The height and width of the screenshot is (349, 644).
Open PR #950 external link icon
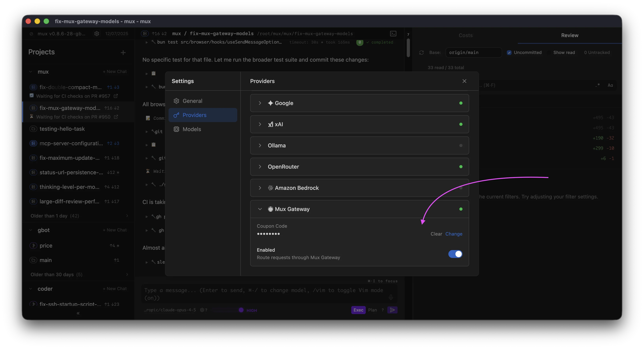click(x=116, y=117)
